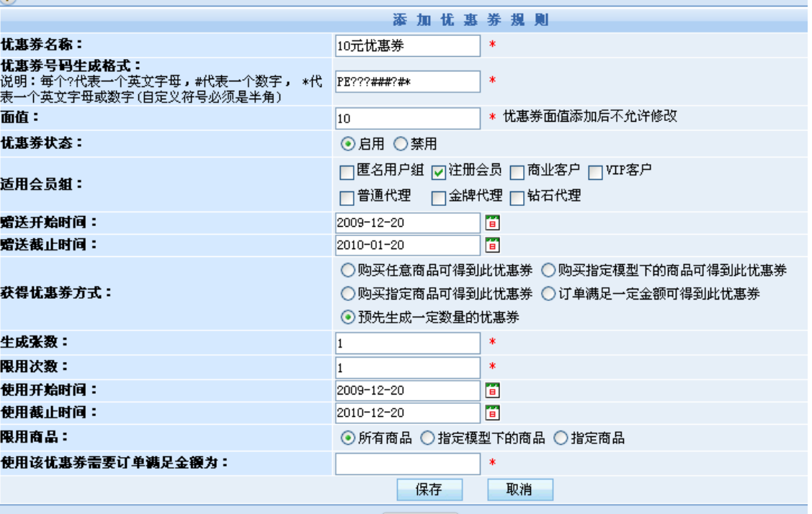Check the 金牌代理 checkbox
Image resolution: width=812 pixels, height=514 pixels.
coord(439,198)
